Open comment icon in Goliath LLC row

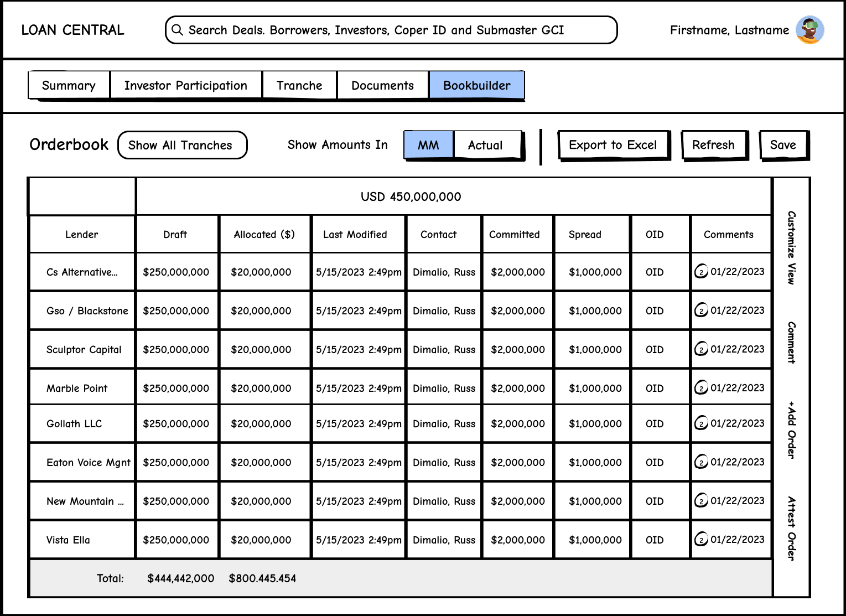coord(701,423)
